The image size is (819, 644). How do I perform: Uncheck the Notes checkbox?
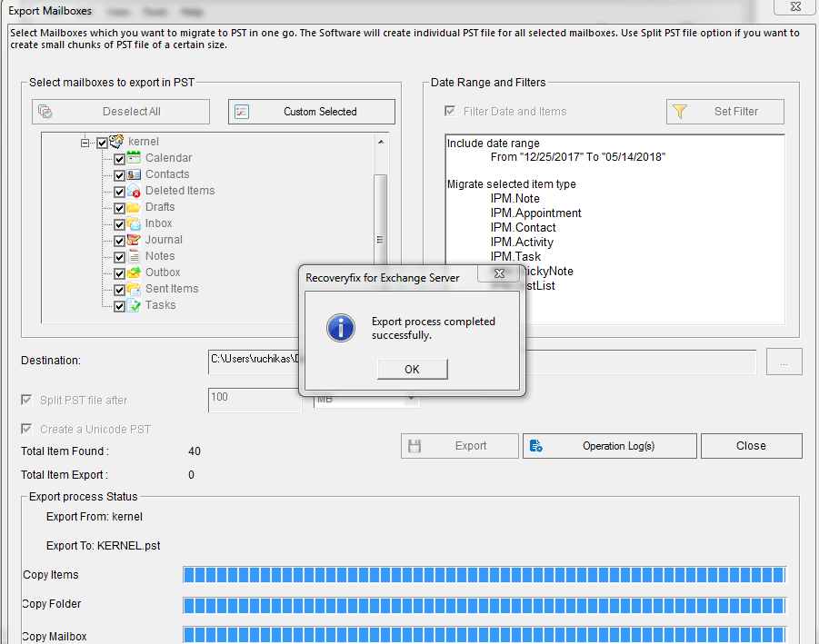tap(119, 257)
